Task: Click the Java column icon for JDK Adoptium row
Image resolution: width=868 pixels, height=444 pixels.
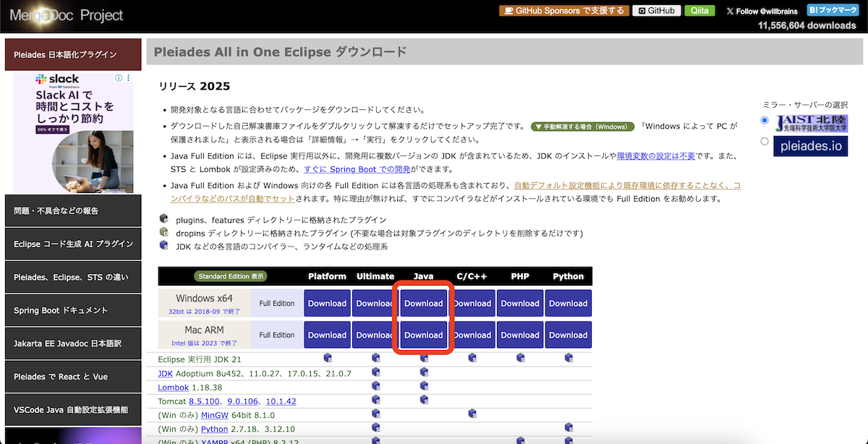Action: [424, 372]
